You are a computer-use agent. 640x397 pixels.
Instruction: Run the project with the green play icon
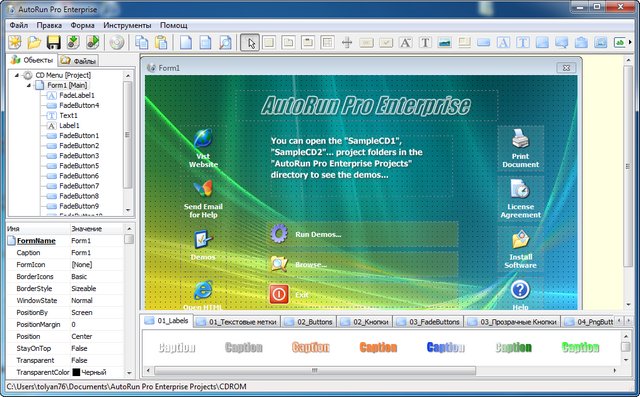point(93,42)
